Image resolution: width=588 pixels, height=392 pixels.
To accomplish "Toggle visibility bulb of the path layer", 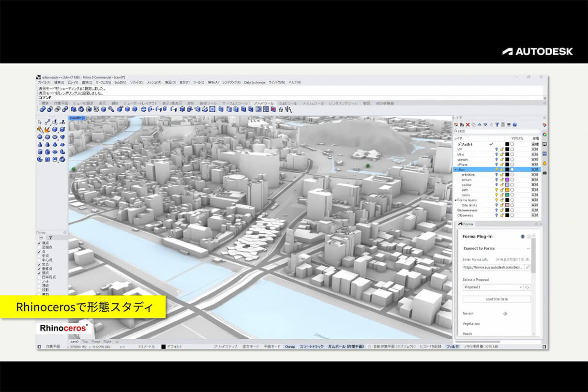I will (497, 190).
